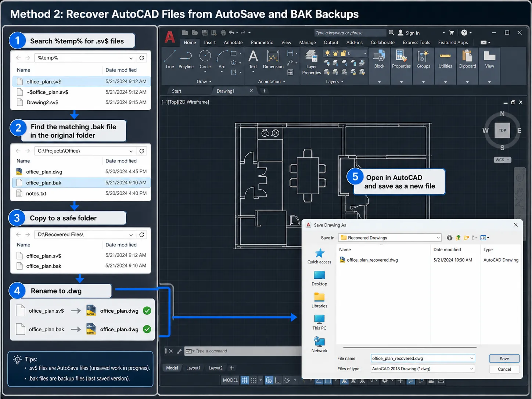Switch to the Layout1 tab
The width and height of the screenshot is (532, 399).
[193, 368]
